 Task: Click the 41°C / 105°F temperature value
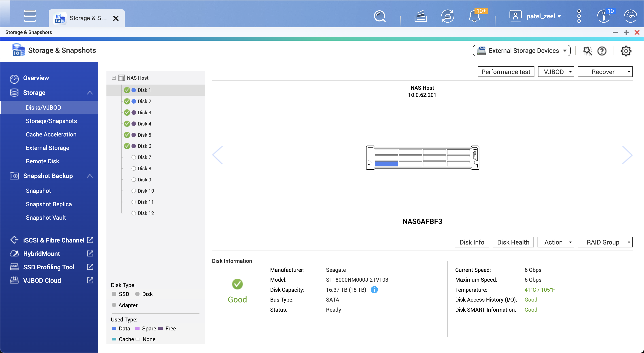coord(540,290)
